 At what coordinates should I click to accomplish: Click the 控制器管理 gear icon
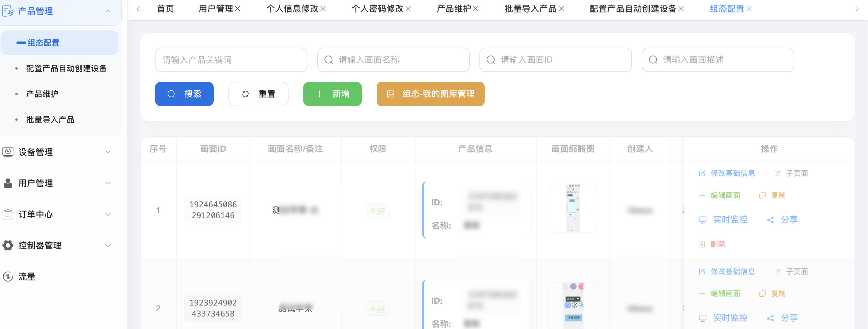point(8,245)
